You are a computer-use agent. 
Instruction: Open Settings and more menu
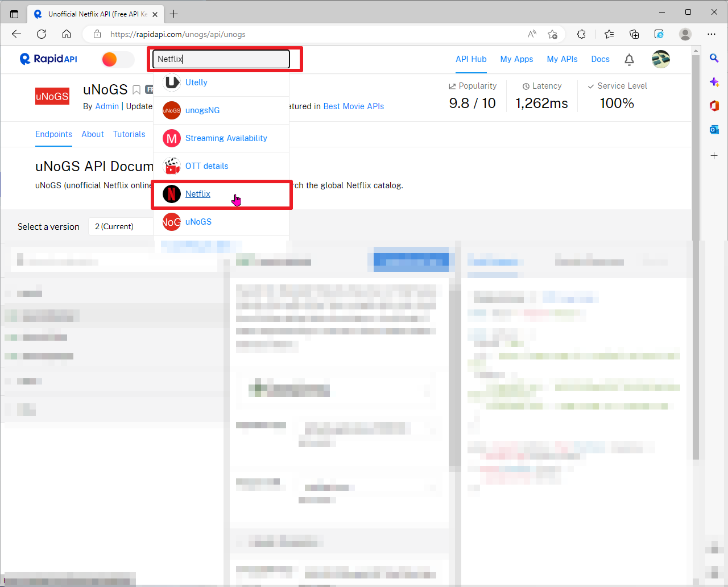point(712,34)
